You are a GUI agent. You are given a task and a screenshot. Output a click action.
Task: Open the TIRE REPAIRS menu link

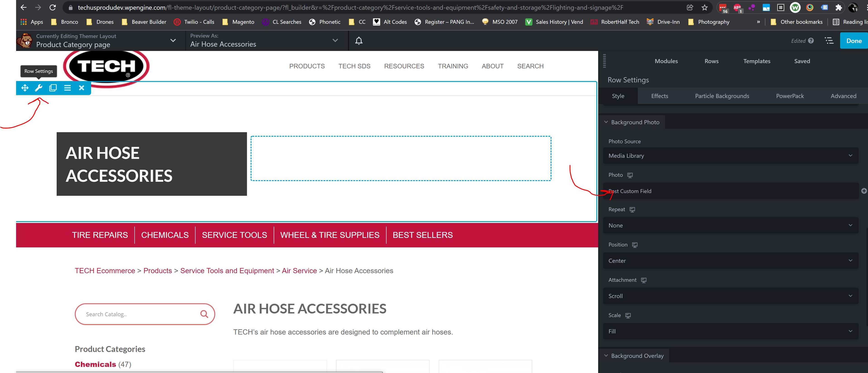click(x=100, y=235)
